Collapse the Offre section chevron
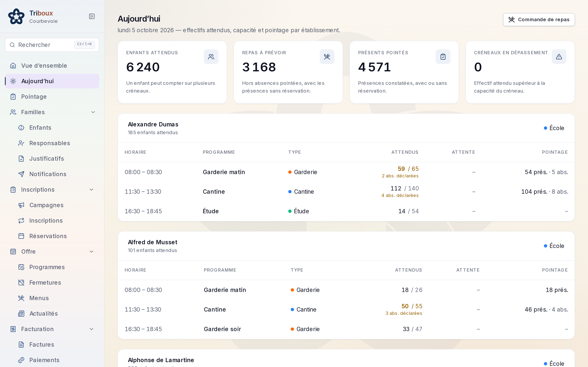 (x=92, y=251)
